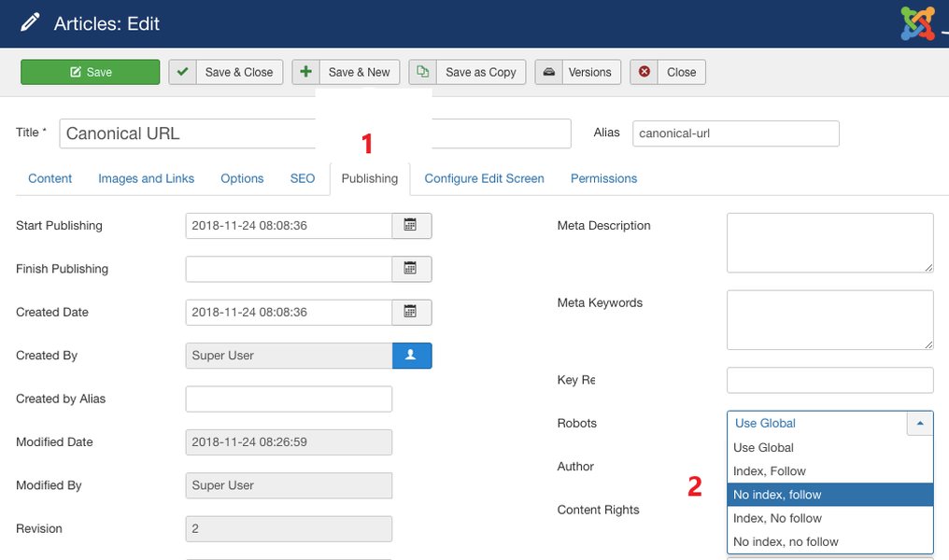Switch to the Content tab
Screen dimensions: 949x560
50,178
